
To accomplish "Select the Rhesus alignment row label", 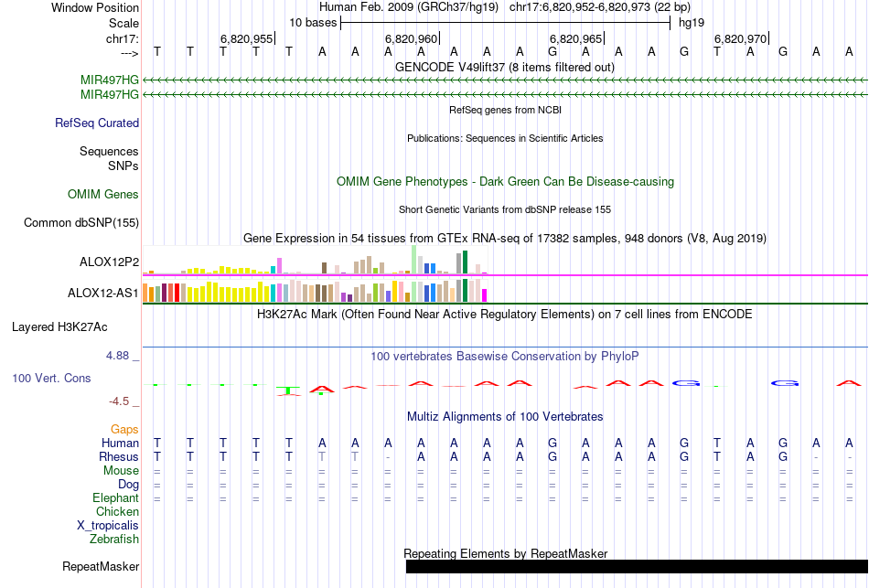I will [x=119, y=456].
